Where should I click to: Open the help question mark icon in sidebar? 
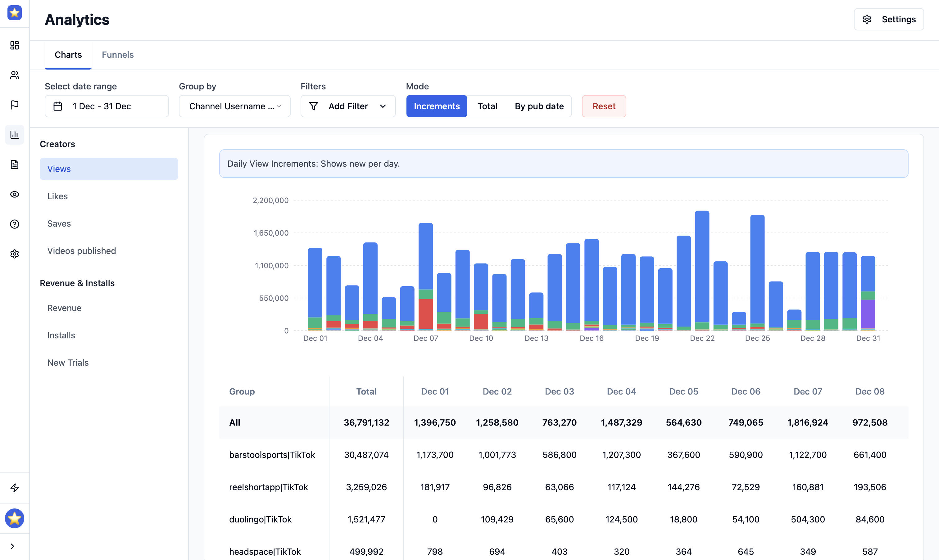point(14,224)
